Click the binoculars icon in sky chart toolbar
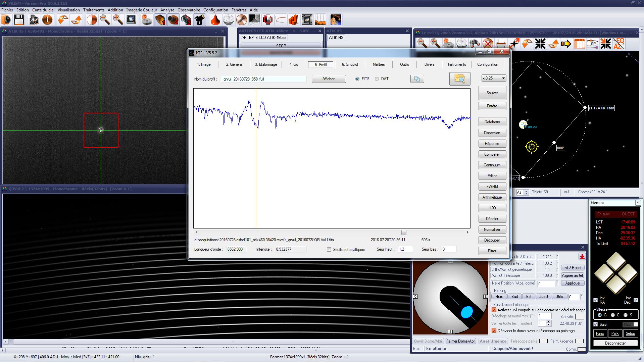 pos(475,44)
